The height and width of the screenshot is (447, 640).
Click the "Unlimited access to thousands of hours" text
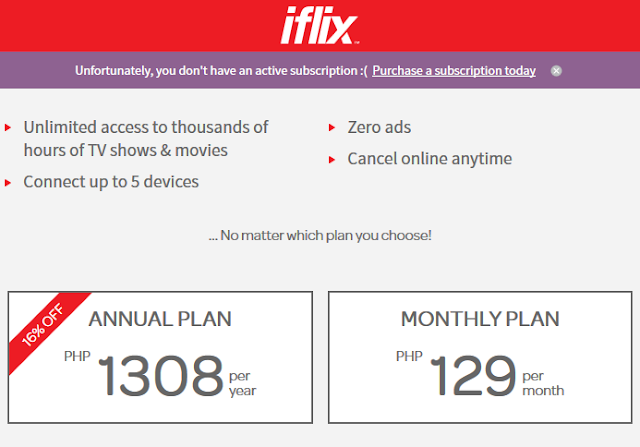tap(146, 139)
